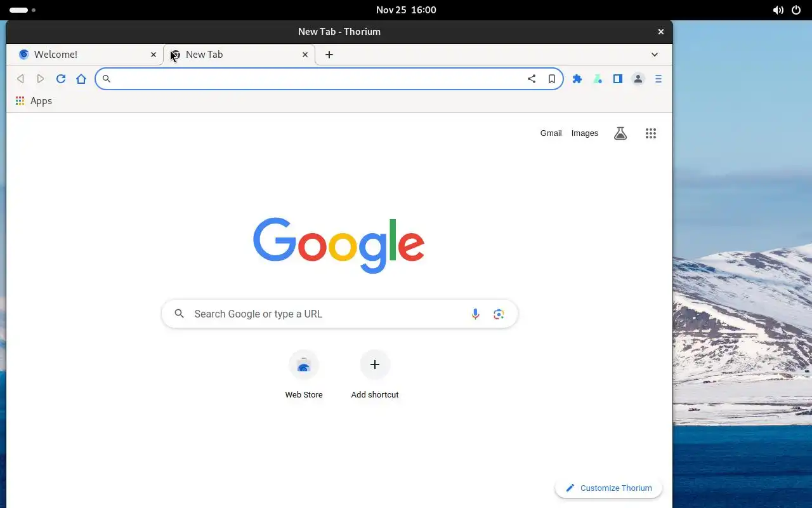
Task: Go forward using the forward arrow
Action: pyautogui.click(x=41, y=79)
